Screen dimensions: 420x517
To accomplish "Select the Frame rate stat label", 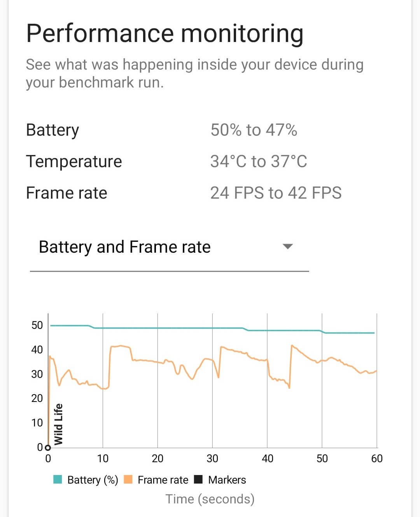I will tap(66, 192).
